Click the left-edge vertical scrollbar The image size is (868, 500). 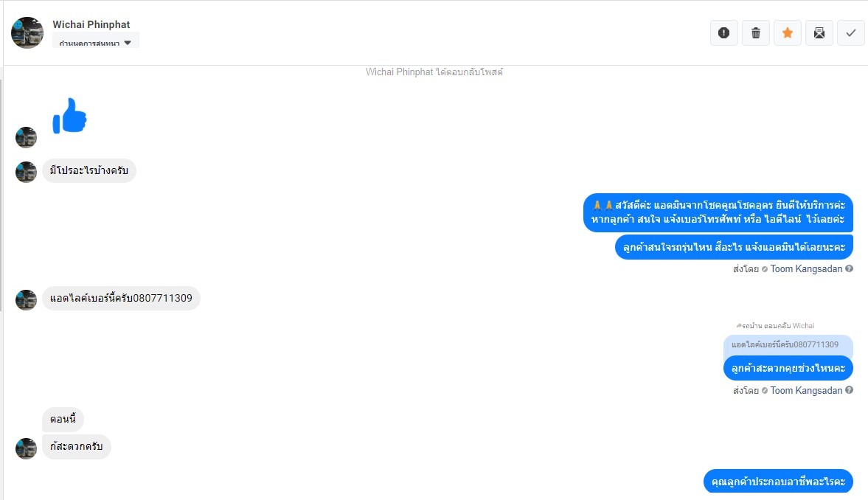(x=1, y=195)
